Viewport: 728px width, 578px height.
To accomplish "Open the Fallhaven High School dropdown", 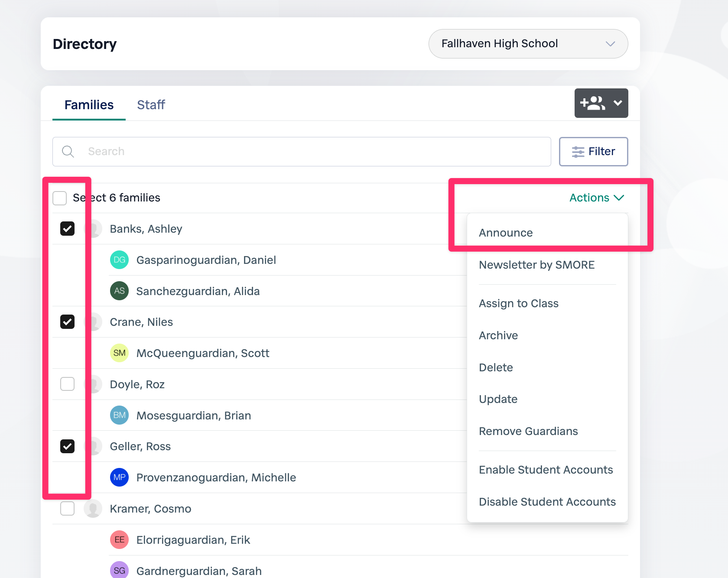I will tap(528, 44).
